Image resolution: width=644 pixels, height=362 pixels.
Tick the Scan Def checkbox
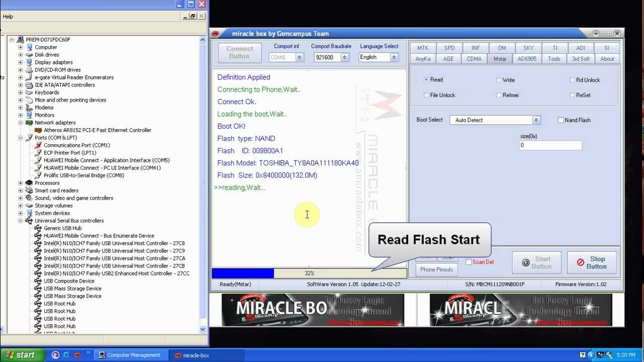[468, 262]
